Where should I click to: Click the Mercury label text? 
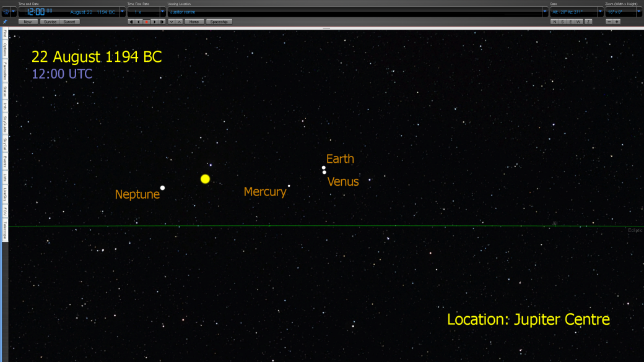pos(265,192)
